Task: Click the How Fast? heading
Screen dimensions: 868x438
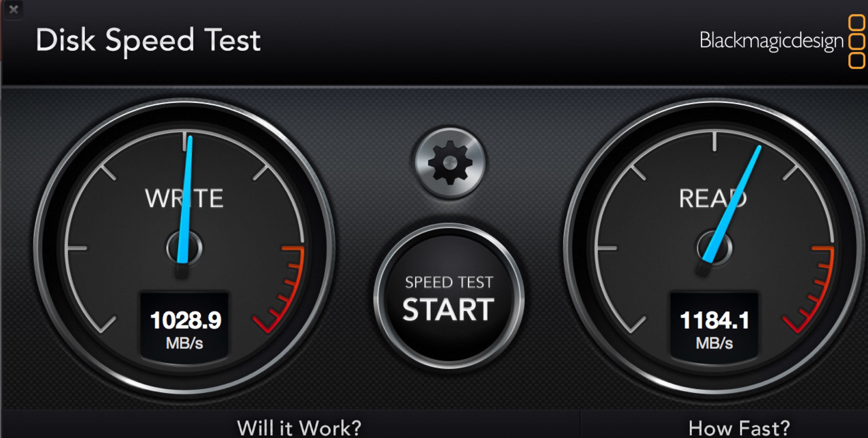Action: coord(739,428)
